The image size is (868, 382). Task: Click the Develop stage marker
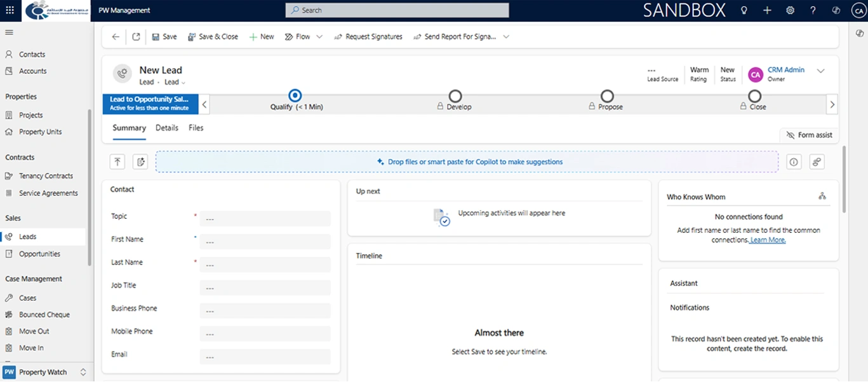click(x=455, y=96)
